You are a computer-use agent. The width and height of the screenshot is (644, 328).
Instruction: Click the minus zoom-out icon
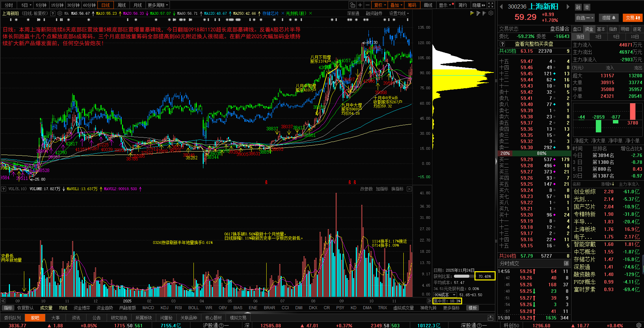[367, 5]
